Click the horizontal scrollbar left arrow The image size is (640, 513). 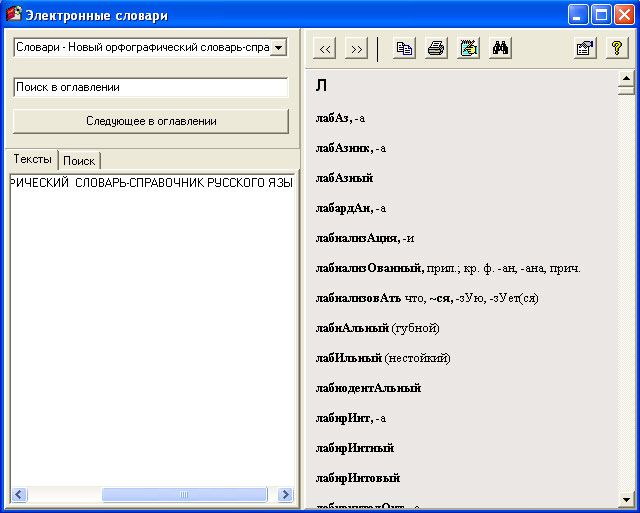18,495
